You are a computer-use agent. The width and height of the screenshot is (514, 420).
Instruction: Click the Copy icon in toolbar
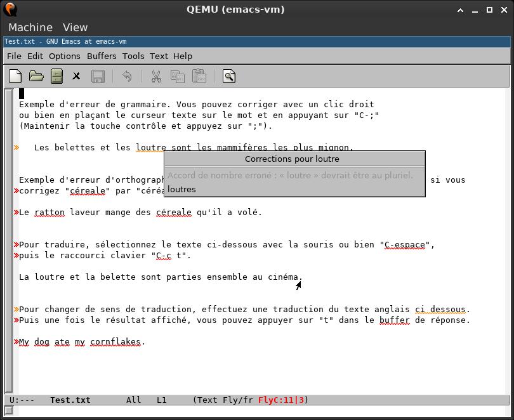[x=178, y=77]
